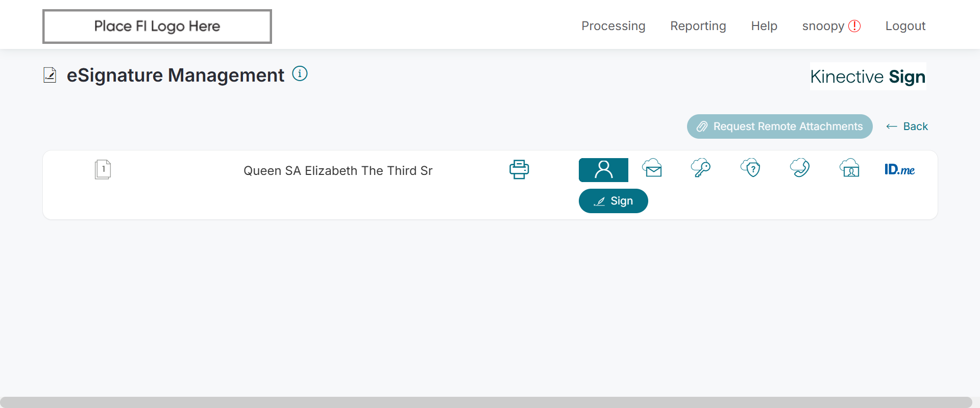Click the printer icon for Queen Elizabeth
This screenshot has width=980, height=408.
519,169
